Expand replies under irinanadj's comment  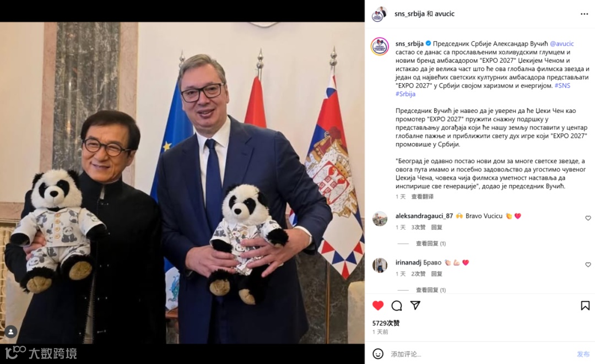[x=431, y=290]
